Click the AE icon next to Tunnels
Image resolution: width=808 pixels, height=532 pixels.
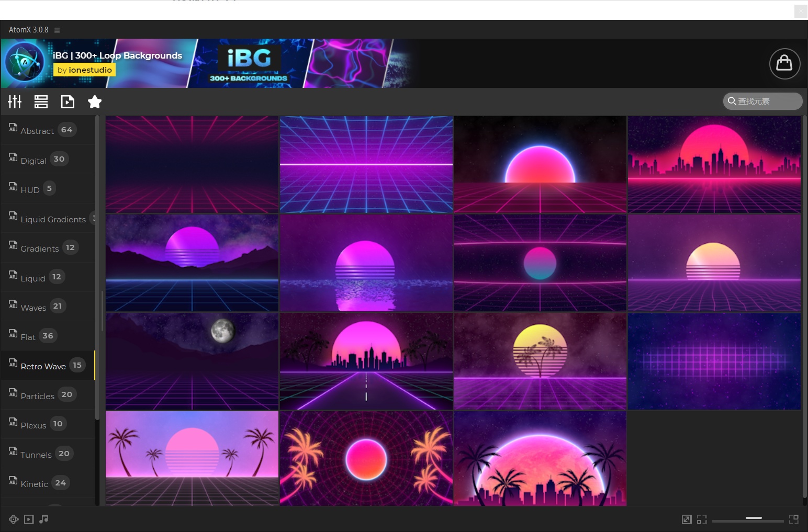[x=13, y=450]
